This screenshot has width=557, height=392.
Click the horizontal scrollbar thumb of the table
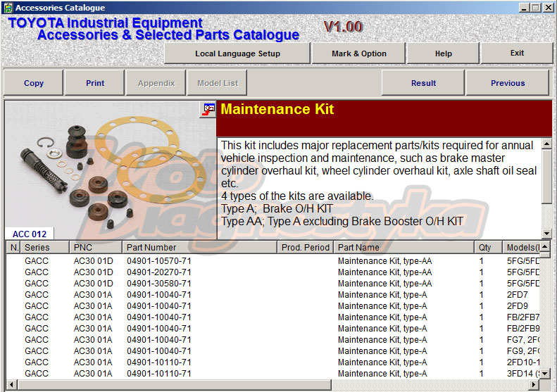[x=174, y=384]
